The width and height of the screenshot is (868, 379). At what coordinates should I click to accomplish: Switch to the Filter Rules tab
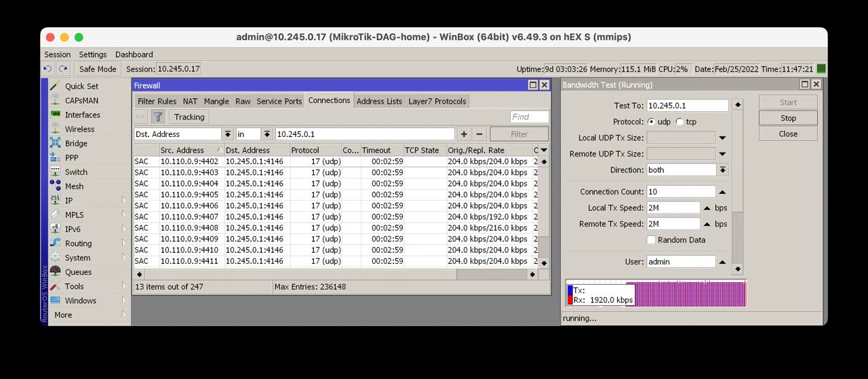coord(157,101)
